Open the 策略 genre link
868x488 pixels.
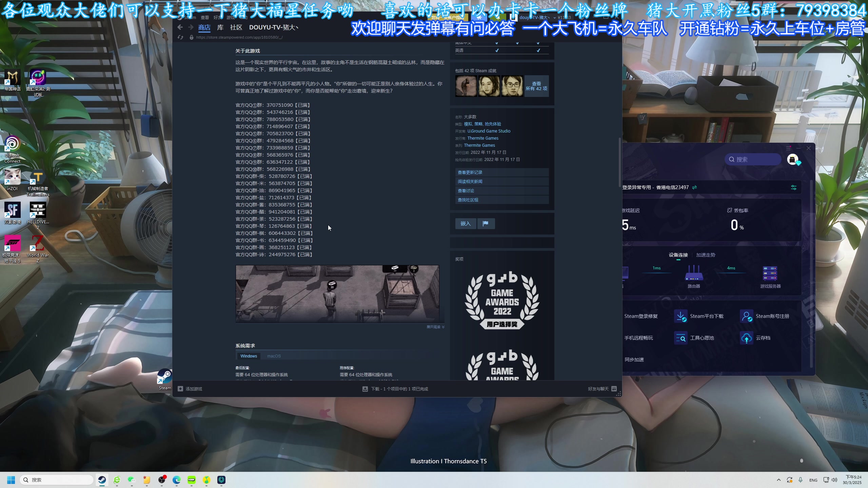[x=478, y=124]
